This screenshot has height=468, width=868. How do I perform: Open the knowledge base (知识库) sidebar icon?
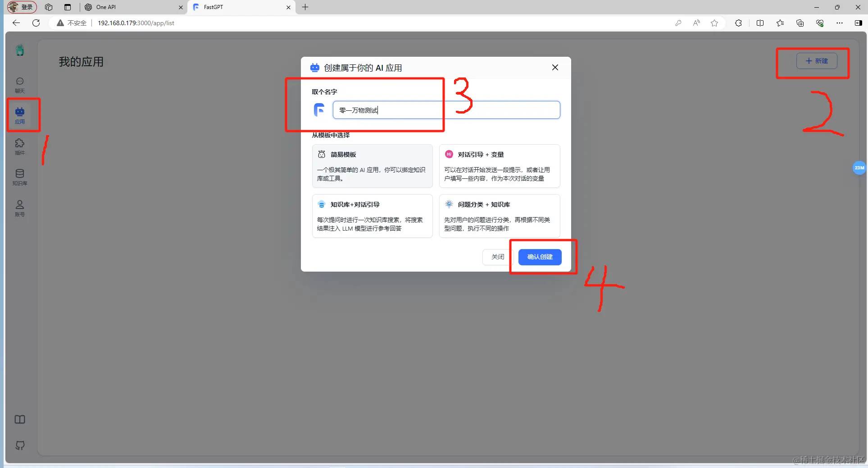[x=20, y=177]
